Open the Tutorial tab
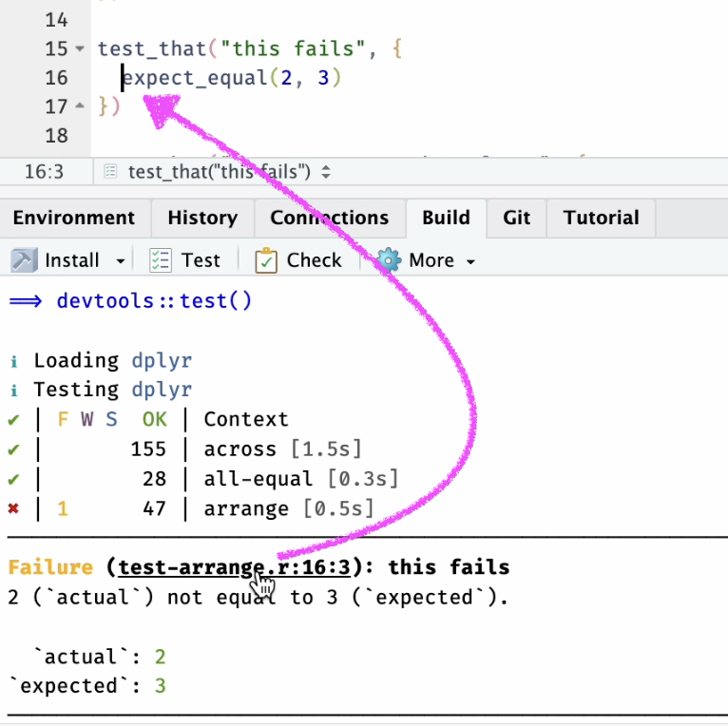Screen dimensions: 728x726 [602, 218]
